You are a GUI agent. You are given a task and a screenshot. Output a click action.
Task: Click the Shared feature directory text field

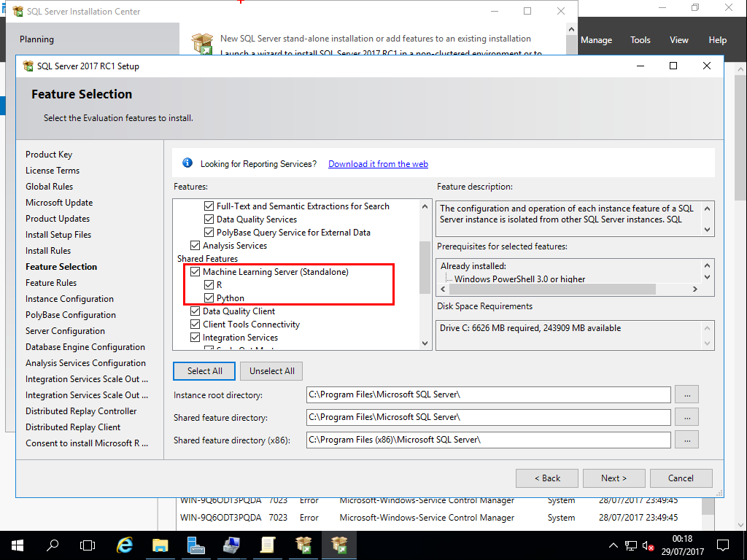coord(488,417)
